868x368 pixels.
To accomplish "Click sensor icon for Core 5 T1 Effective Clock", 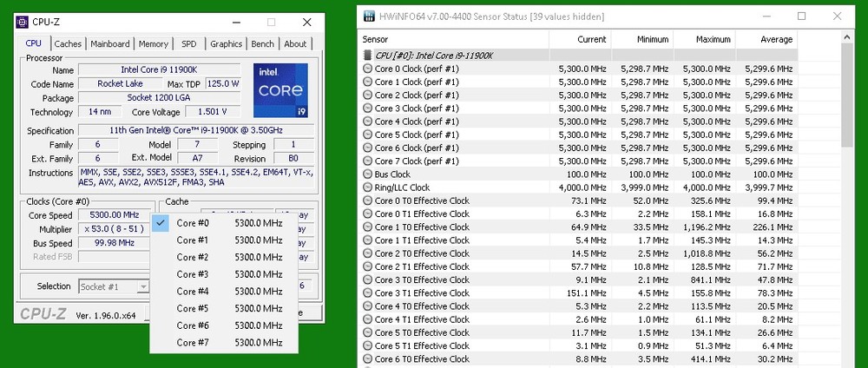I will [x=367, y=345].
